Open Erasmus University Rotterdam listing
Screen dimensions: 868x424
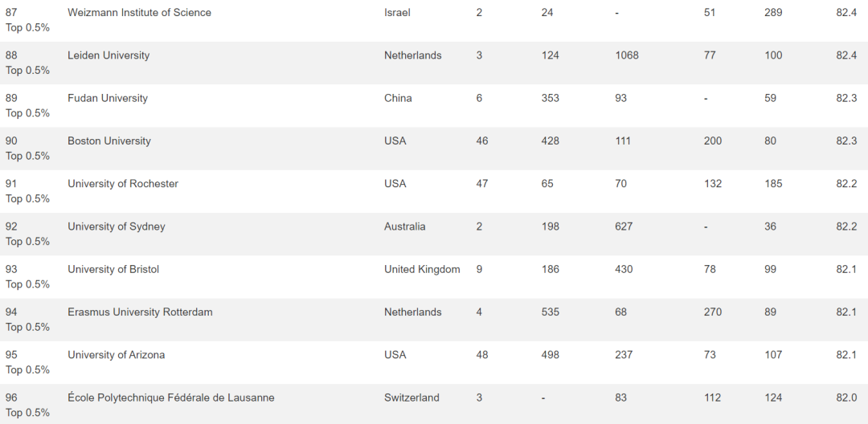[x=140, y=312]
